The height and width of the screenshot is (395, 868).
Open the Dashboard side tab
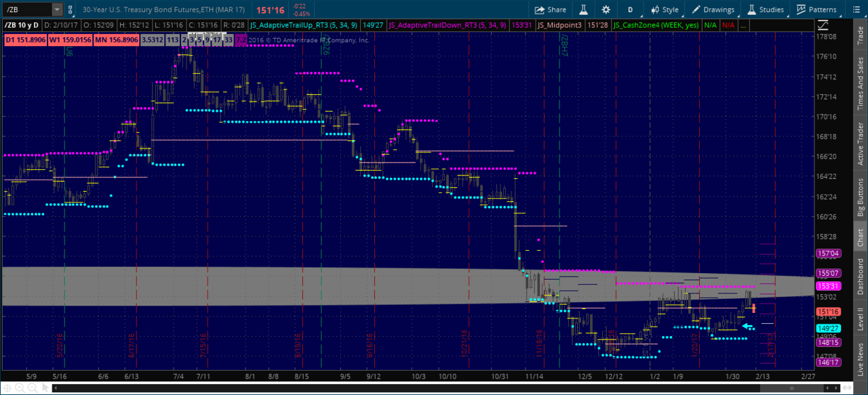tap(860, 276)
